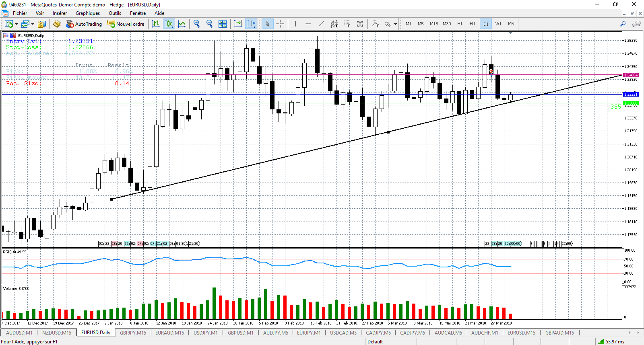Switch to candlestick chart display
The width and height of the screenshot is (644, 345).
tap(169, 24)
